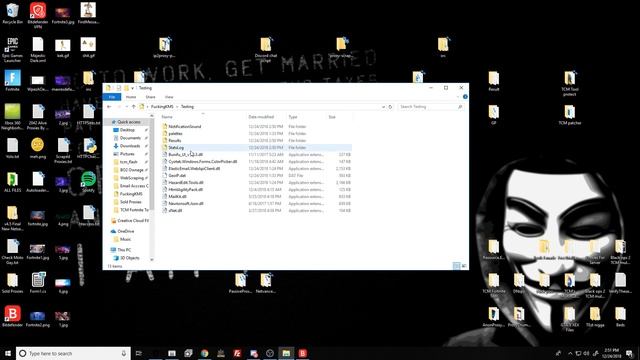640x360 pixels.
Task: Select the Discord chat desktop folder
Action: pos(266,49)
